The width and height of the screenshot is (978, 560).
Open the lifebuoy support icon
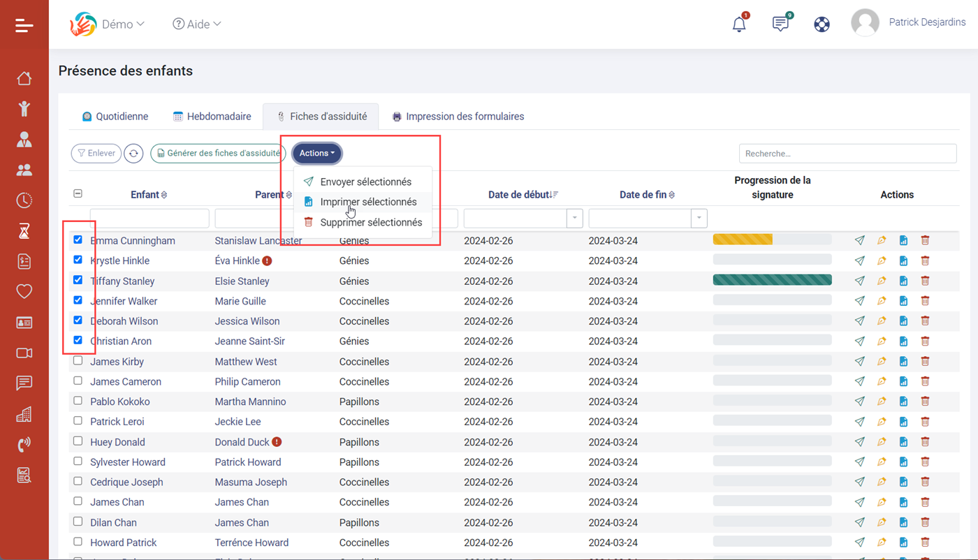point(822,24)
